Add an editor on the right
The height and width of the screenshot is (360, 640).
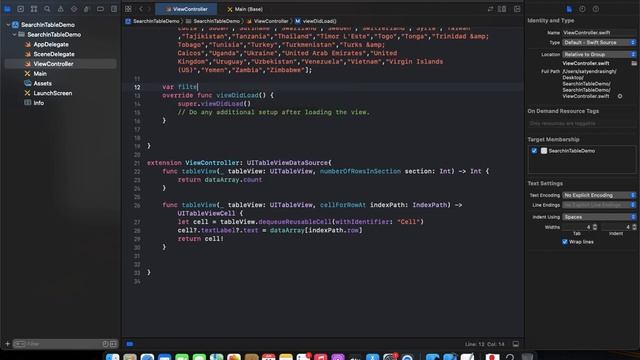(x=517, y=9)
